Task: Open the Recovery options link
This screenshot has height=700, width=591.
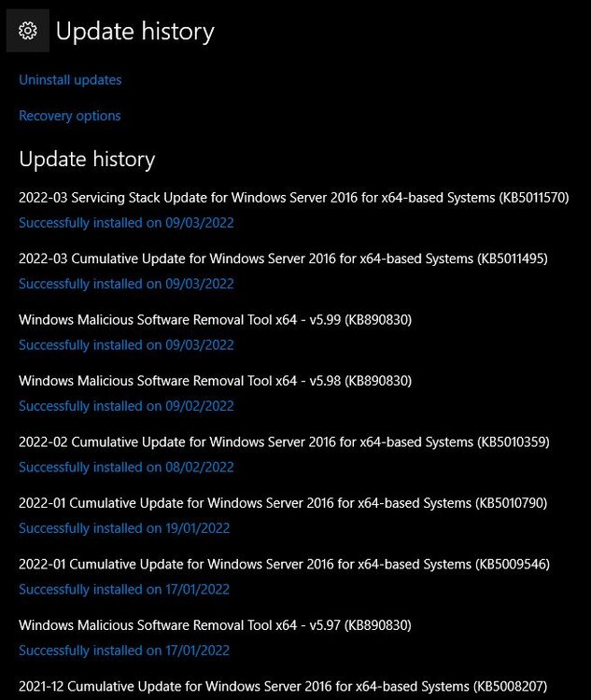Action: coord(70,116)
